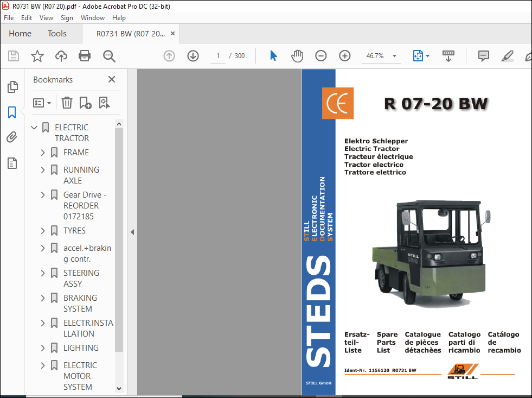The width and height of the screenshot is (532, 398).
Task: Open the Layers/Content page panel icon
Action: point(12,163)
